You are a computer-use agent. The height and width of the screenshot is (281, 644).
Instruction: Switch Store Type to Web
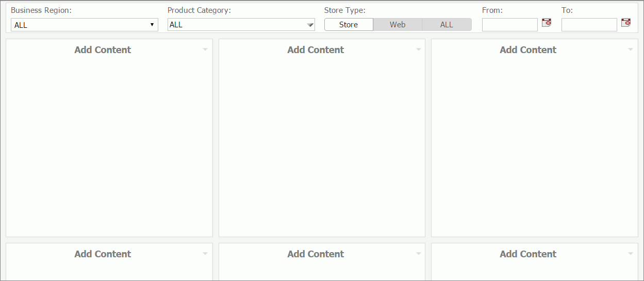click(398, 25)
